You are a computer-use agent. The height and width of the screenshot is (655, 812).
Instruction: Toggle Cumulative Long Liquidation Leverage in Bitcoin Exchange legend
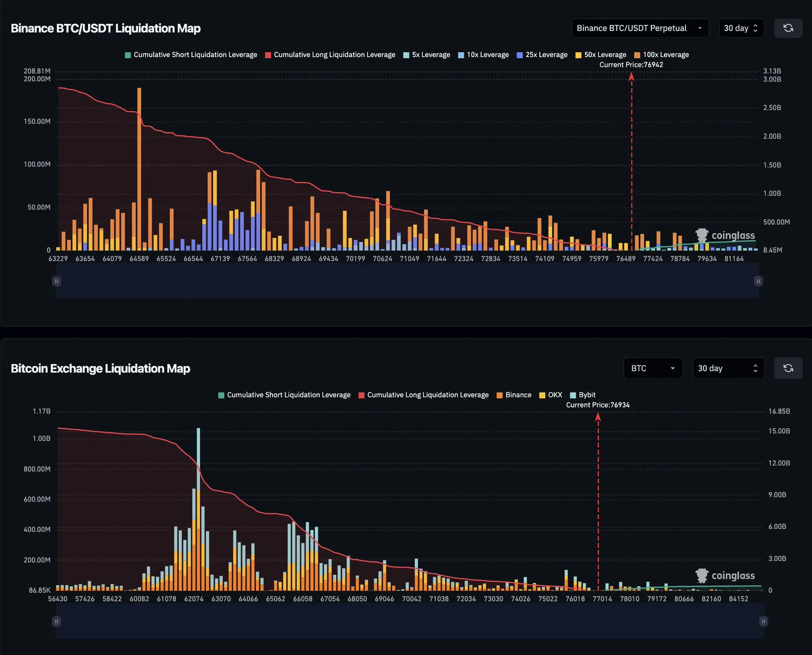(x=423, y=395)
